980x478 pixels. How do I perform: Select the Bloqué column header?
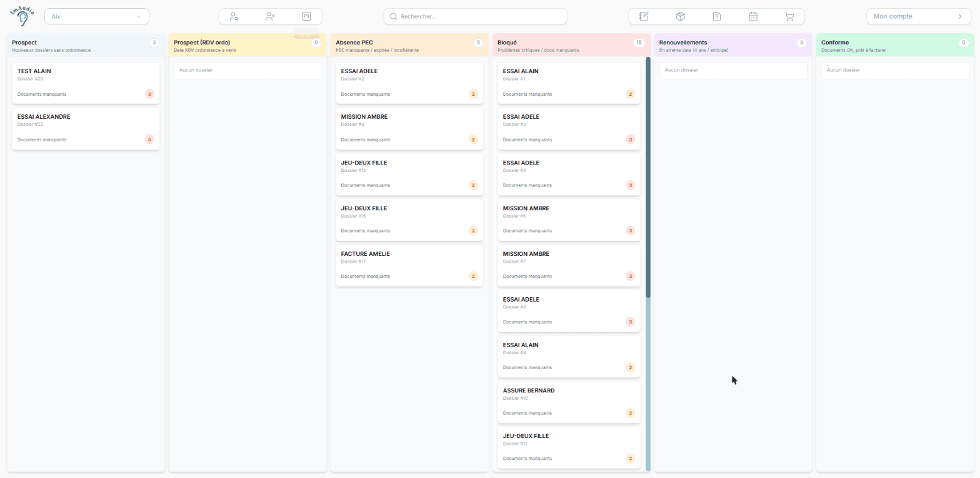(571, 45)
